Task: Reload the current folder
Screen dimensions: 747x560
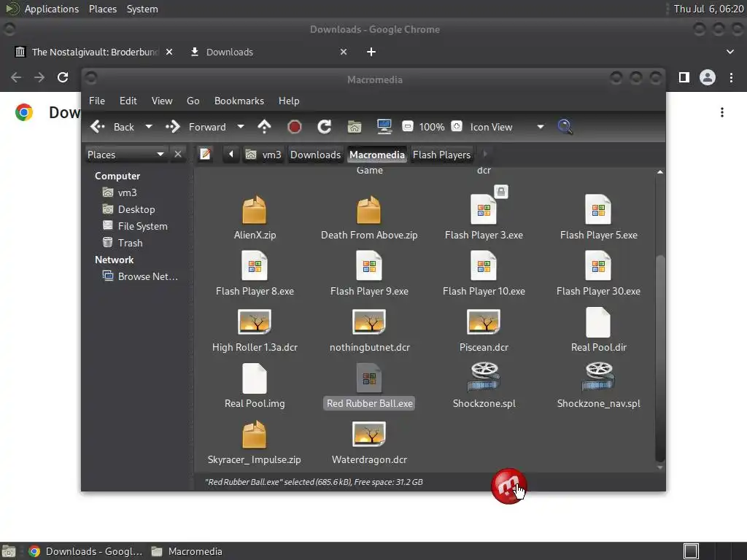Action: (x=325, y=127)
